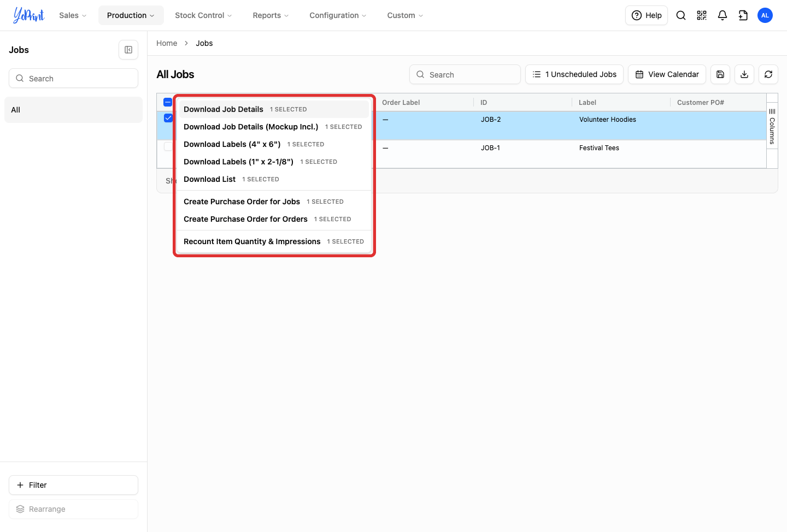Screen dimensions: 787x532
Task: Click the YoPrint logo
Action: 29,15
